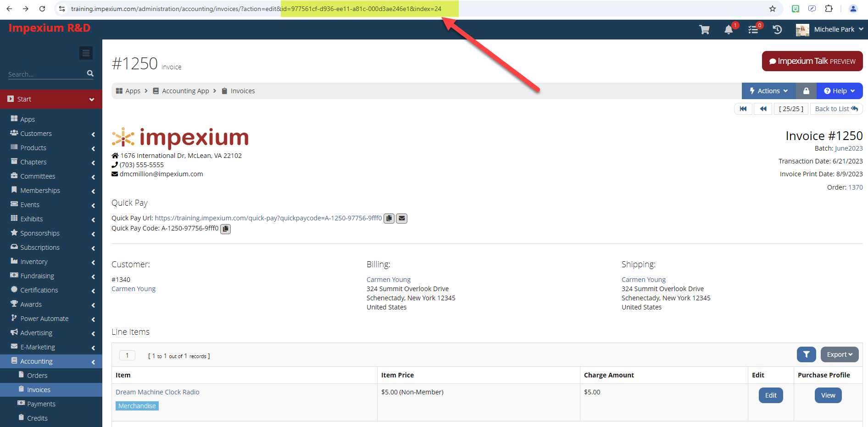Click the Merchandise tag

click(x=137, y=406)
